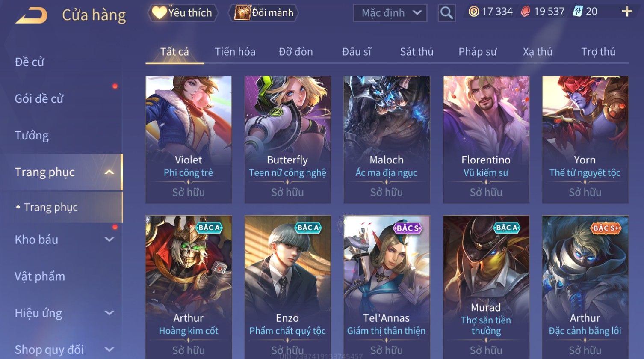Expand the Kho báu sidebar section
The width and height of the screenshot is (644, 359).
[109, 240]
